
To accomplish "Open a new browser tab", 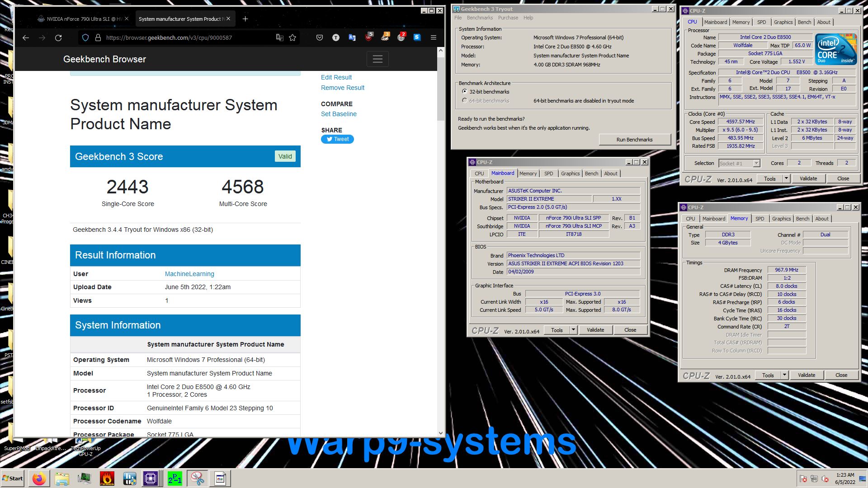I will click(245, 19).
